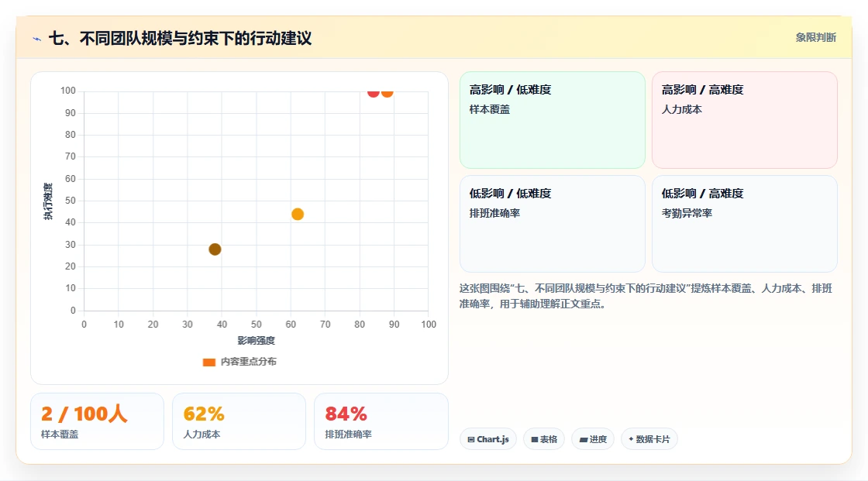Click the orange legend swatch for 内容重点分布
The height and width of the screenshot is (481, 868).
pyautogui.click(x=208, y=362)
